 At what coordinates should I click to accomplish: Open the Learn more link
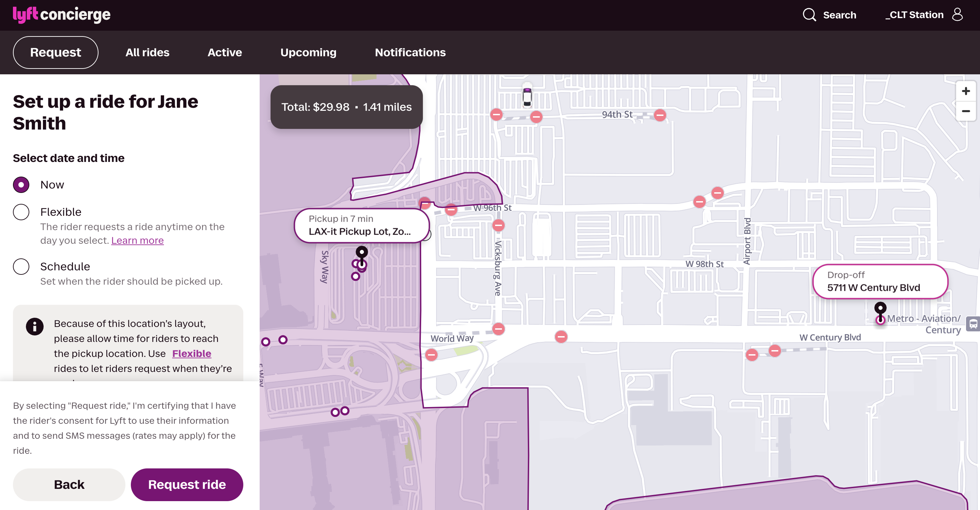click(137, 241)
